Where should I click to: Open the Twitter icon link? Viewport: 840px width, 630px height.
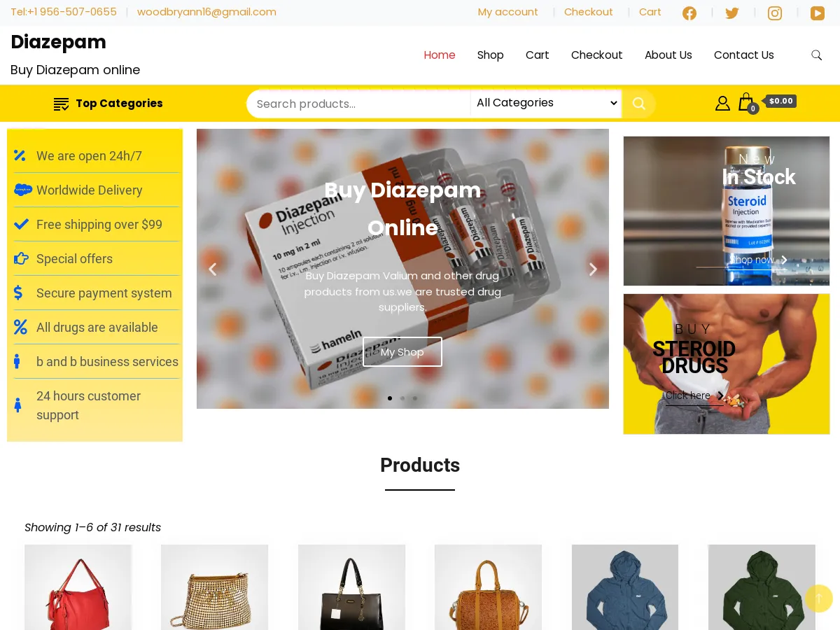732,13
